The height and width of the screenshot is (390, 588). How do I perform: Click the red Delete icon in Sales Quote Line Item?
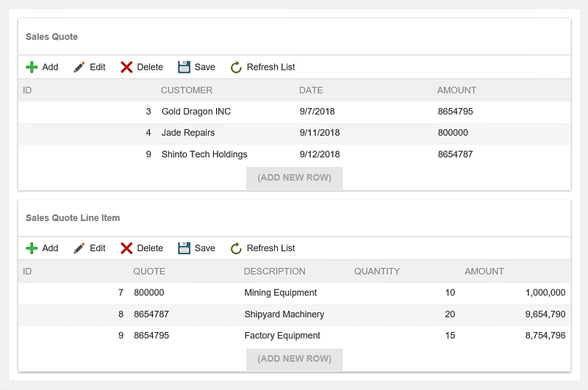pyautogui.click(x=126, y=248)
